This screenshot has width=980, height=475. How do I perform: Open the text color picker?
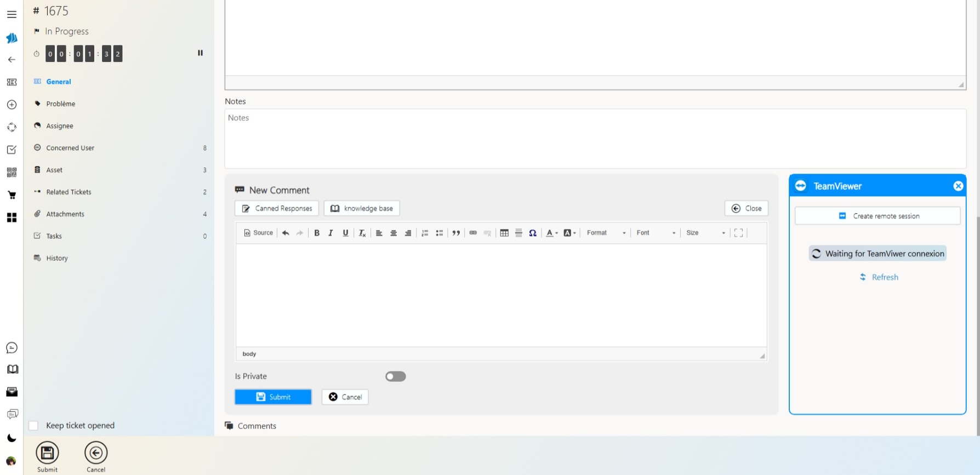[551, 233]
